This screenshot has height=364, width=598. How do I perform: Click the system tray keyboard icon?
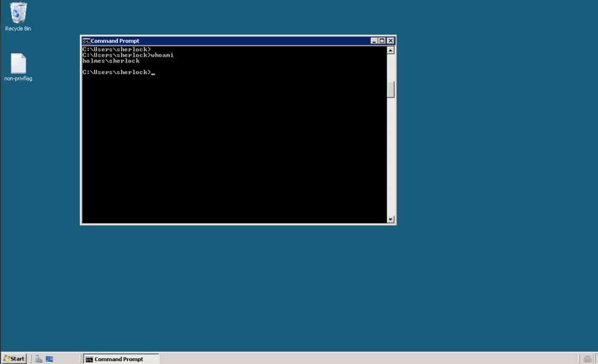[x=587, y=359]
